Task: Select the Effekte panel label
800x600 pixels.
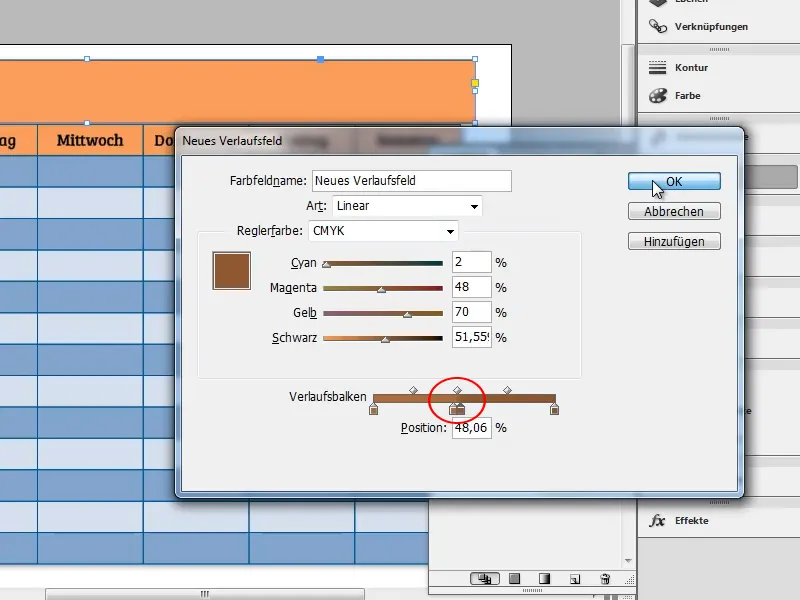Action: (x=691, y=520)
